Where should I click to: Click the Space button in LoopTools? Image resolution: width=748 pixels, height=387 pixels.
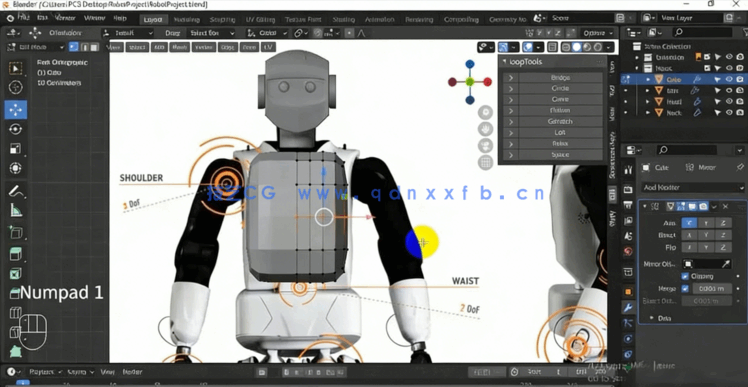point(560,155)
